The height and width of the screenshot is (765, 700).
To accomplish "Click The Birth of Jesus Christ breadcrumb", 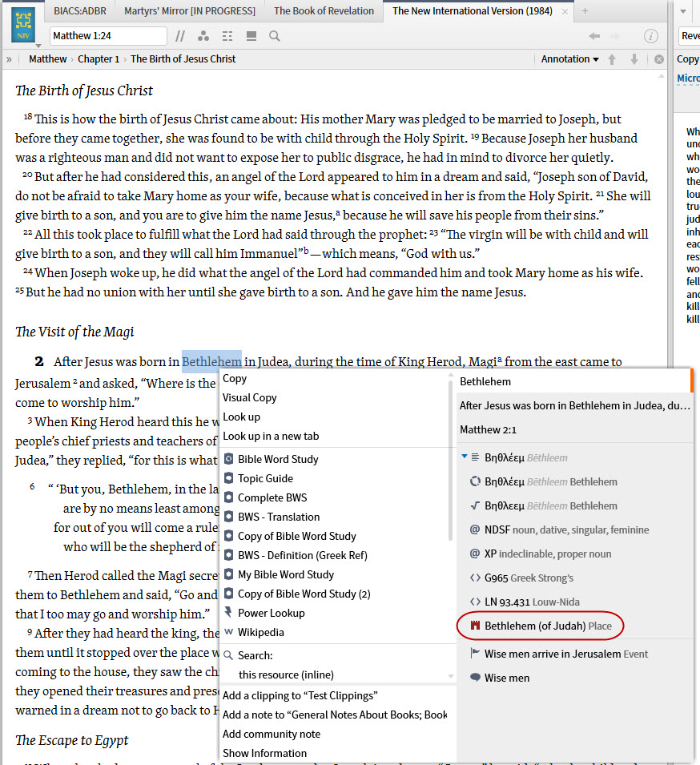I will (x=183, y=59).
